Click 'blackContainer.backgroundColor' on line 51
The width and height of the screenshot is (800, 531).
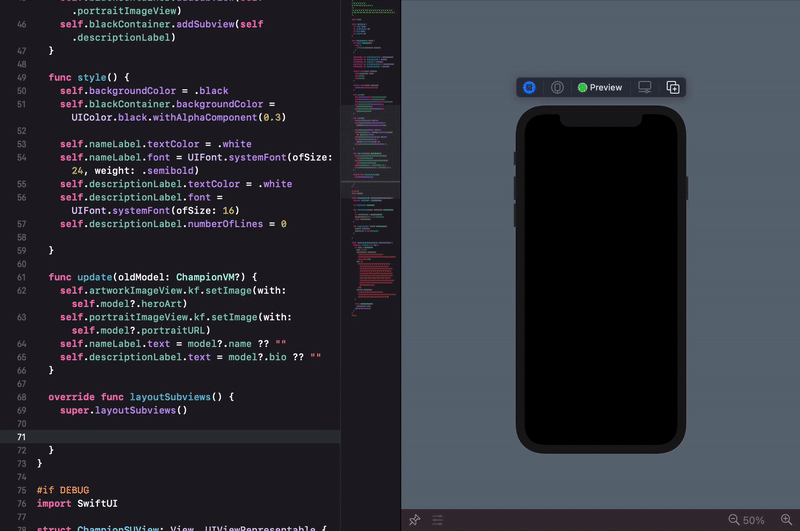[x=176, y=104]
